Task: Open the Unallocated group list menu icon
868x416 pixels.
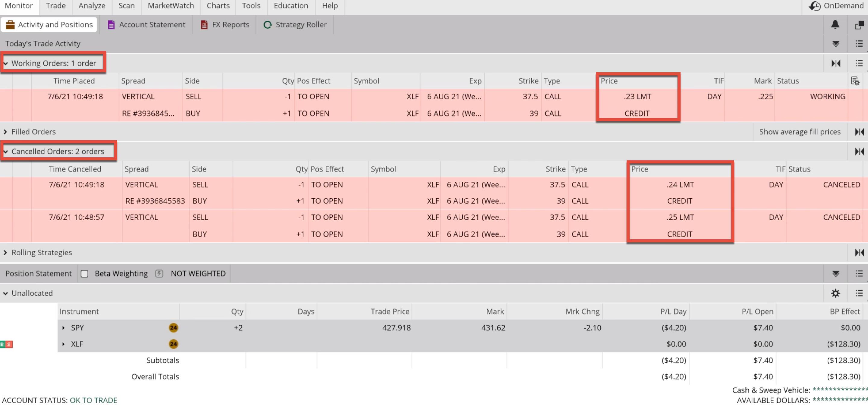Action: 859,293
